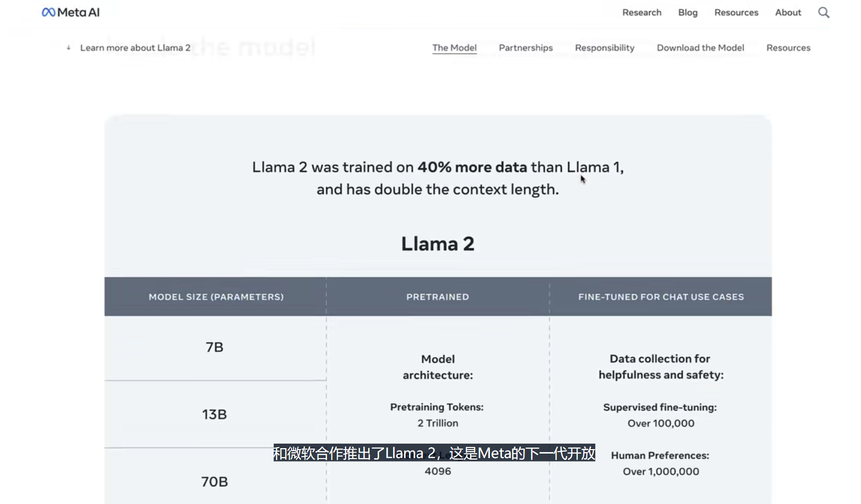Open the search magnifier icon
The image size is (861, 504).
tap(824, 12)
